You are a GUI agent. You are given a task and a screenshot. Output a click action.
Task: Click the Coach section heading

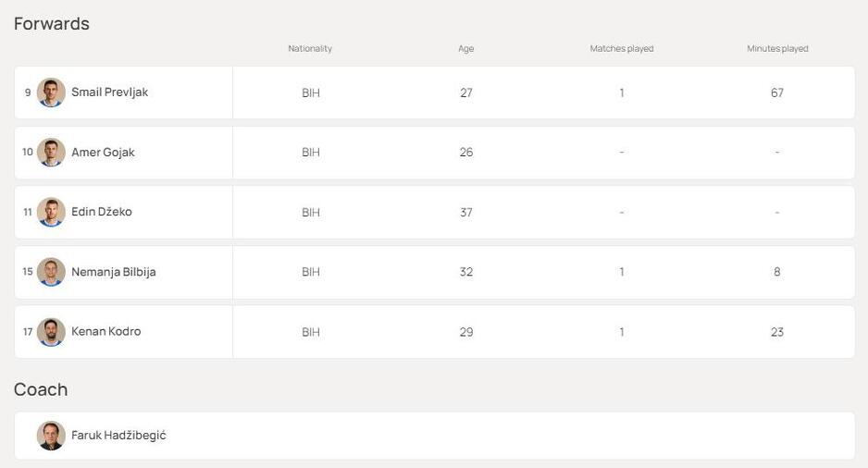41,389
